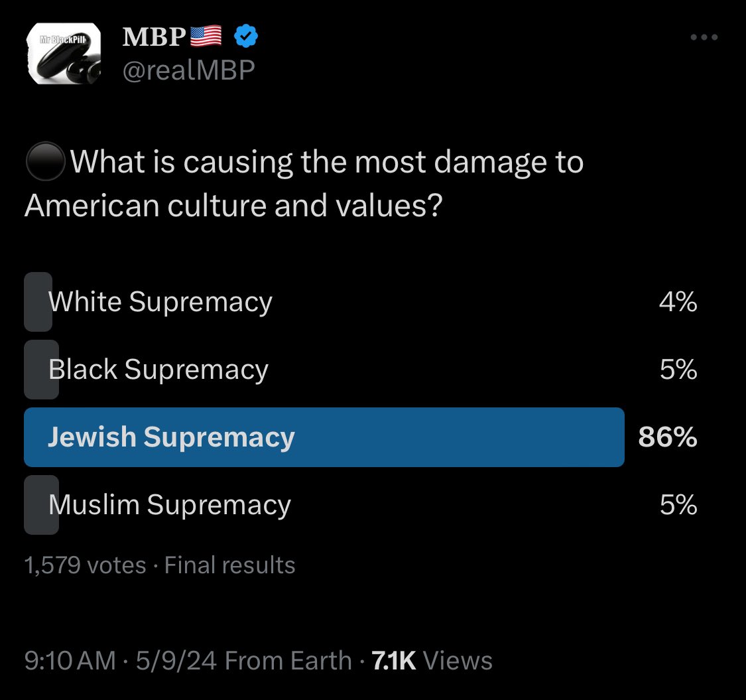Viewport: 746px width, 700px height.
Task: Click the American flag emoji beside MBP
Action: point(206,37)
